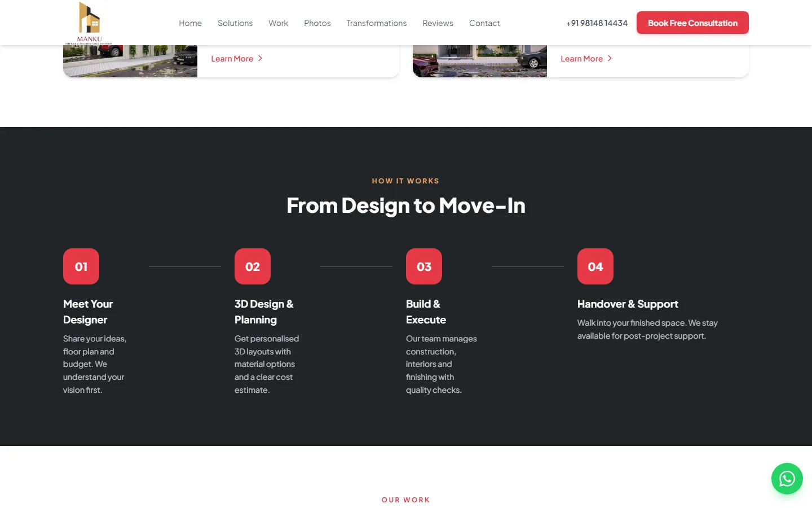Viewport: 812px width, 508px height.
Task: Select the red 03 step badge
Action: (424, 266)
